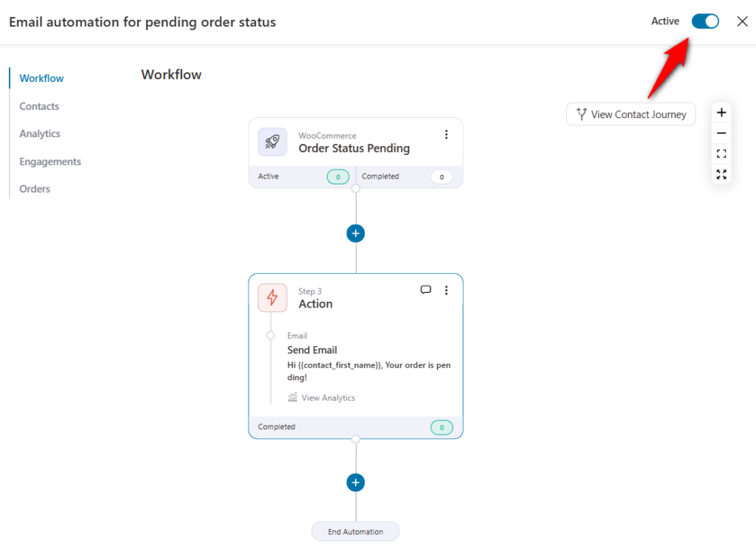
Task: Open the Action step options menu
Action: coord(447,291)
